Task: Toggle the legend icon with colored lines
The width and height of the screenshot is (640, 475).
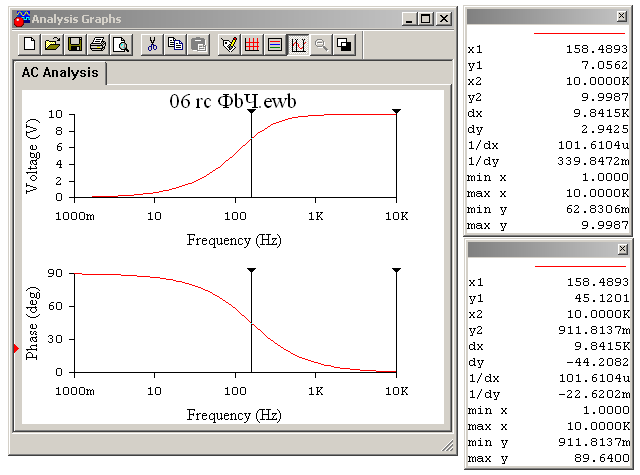Action: [275, 44]
